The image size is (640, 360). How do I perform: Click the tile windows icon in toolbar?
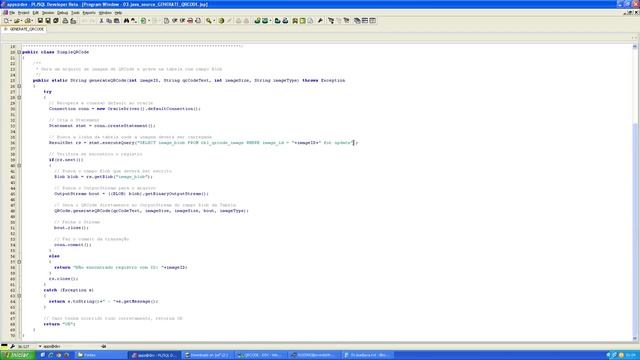point(365,20)
